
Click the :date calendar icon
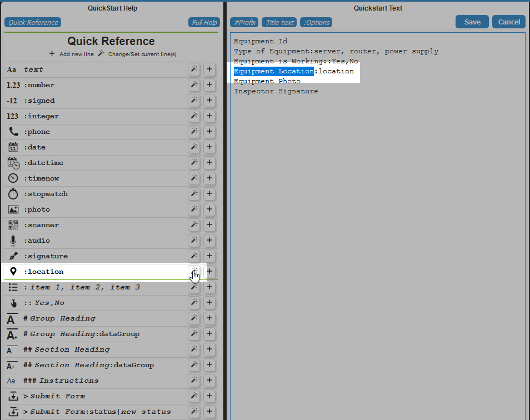click(12, 147)
